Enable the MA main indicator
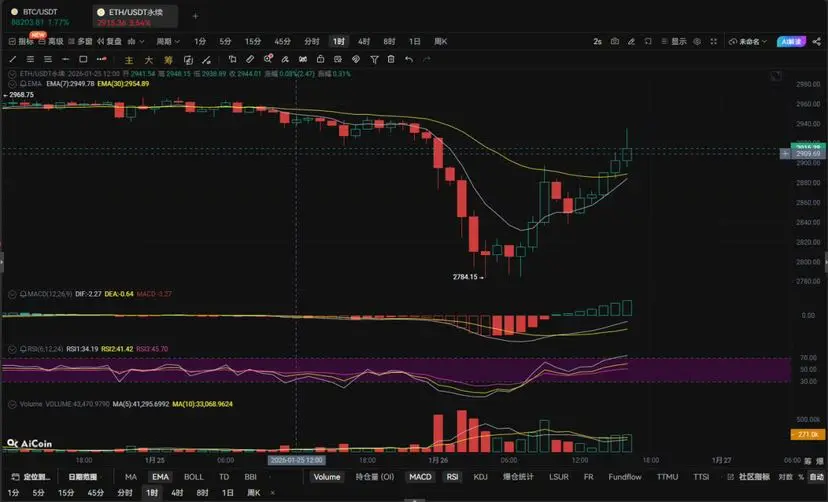The width and height of the screenshot is (828, 502). pos(131,477)
